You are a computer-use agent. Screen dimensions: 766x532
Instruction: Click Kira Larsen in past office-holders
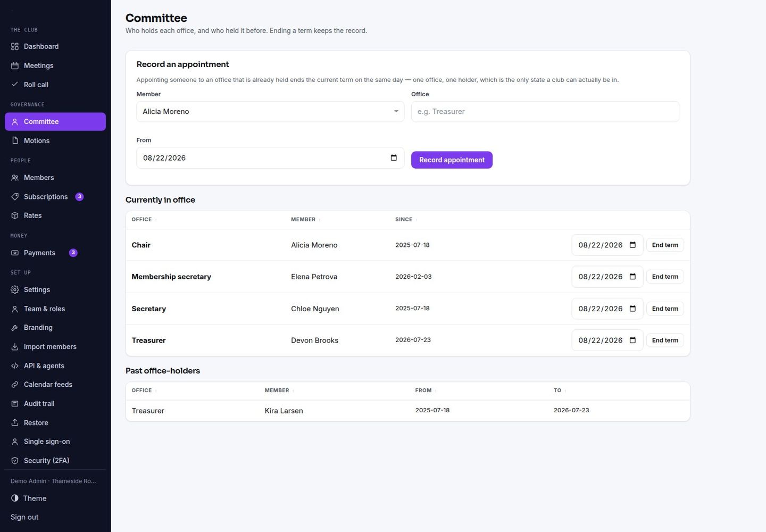tap(284, 411)
